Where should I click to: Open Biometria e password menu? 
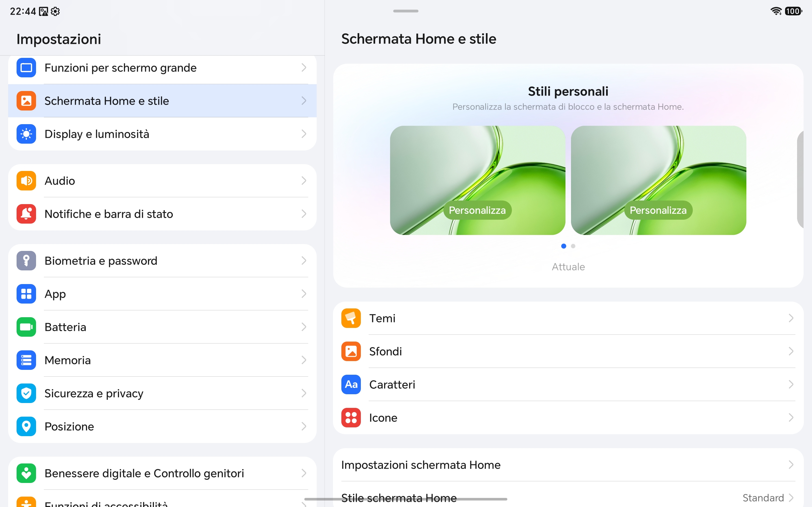pyautogui.click(x=162, y=261)
